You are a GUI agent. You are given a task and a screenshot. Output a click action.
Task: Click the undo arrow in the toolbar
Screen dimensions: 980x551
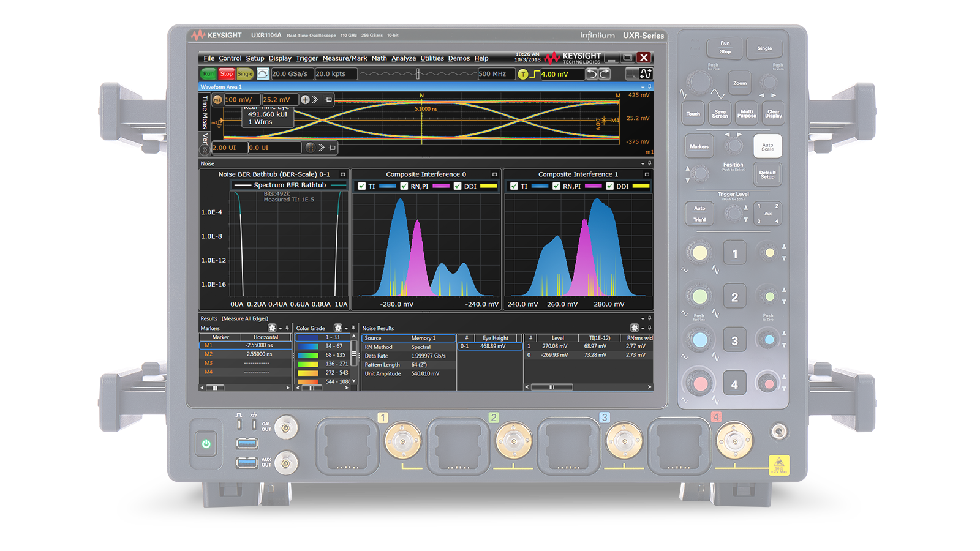(592, 74)
